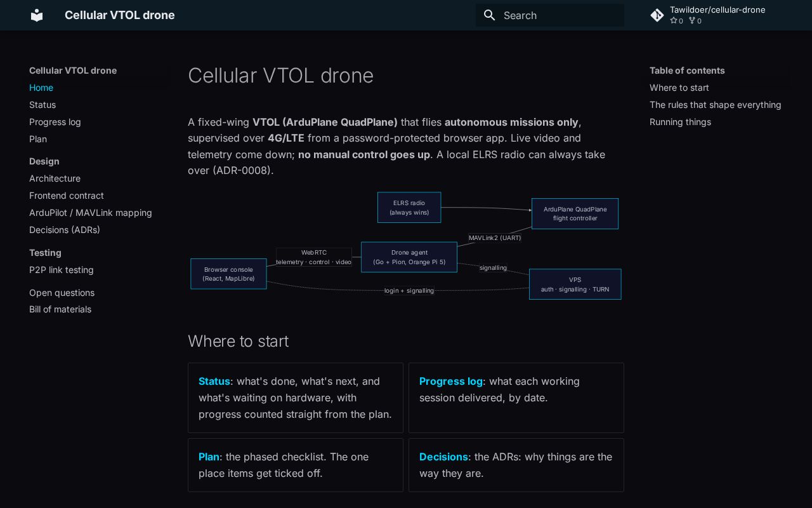Click Progress log link in card

pyautogui.click(x=451, y=381)
